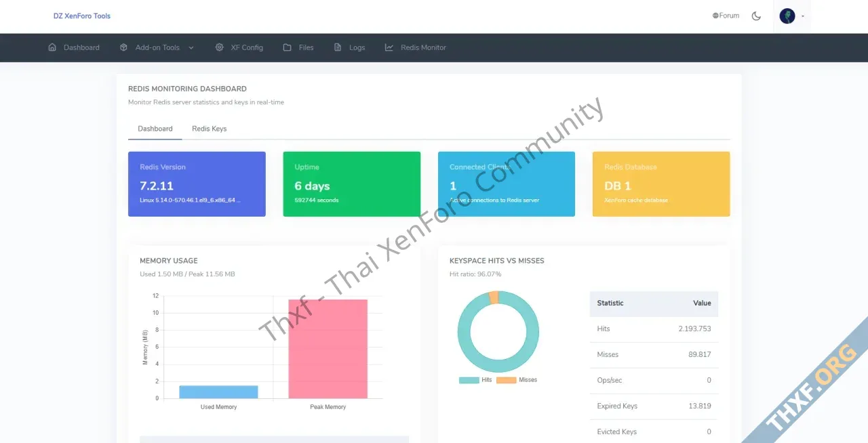This screenshot has height=443, width=868.
Task: Click the blue Redis Version card
Action: (x=197, y=184)
